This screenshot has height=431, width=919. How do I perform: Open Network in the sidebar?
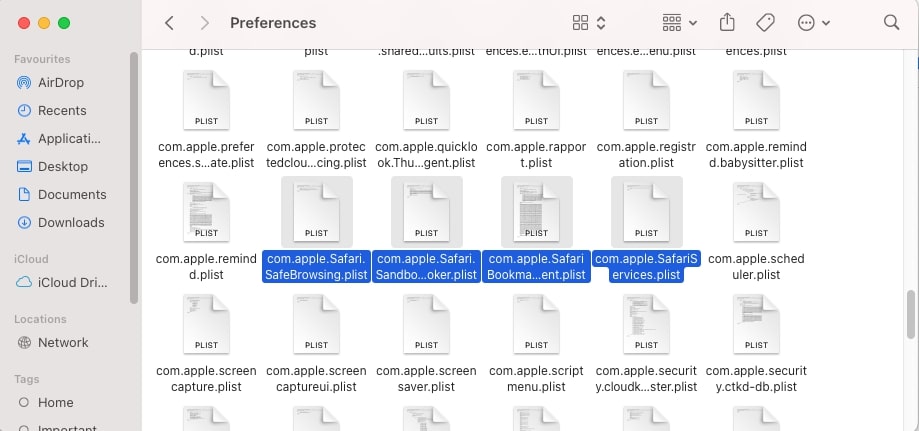[63, 342]
